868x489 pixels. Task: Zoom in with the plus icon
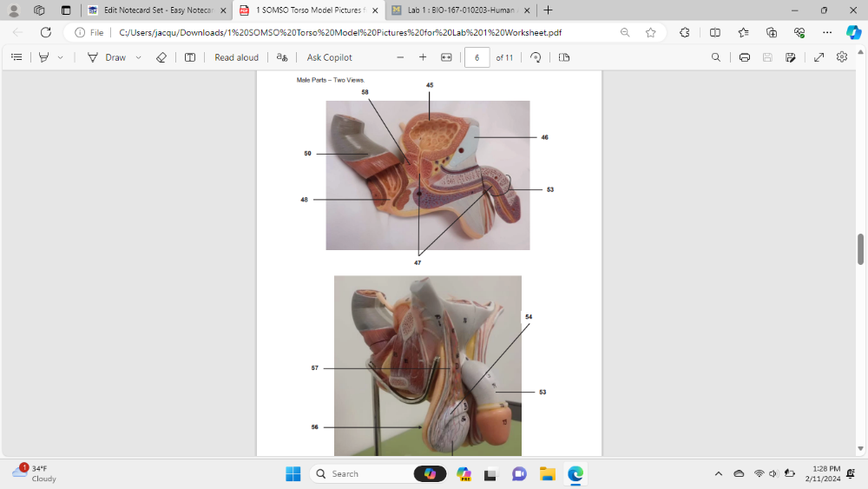click(423, 57)
